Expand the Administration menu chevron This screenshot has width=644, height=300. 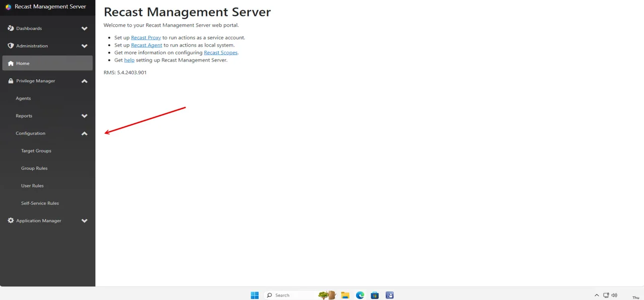(85, 46)
